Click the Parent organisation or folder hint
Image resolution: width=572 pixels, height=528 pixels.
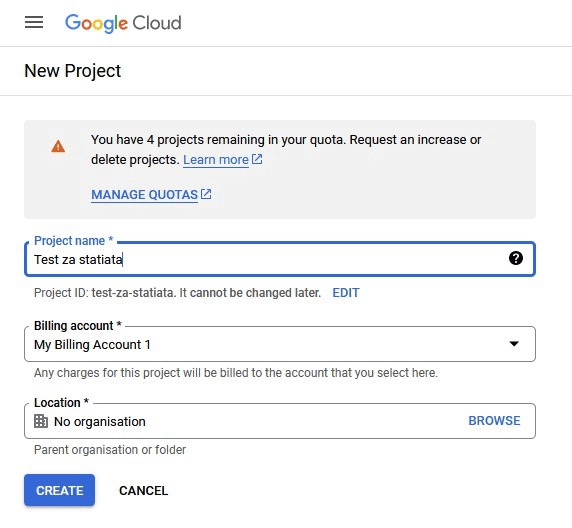click(x=110, y=450)
